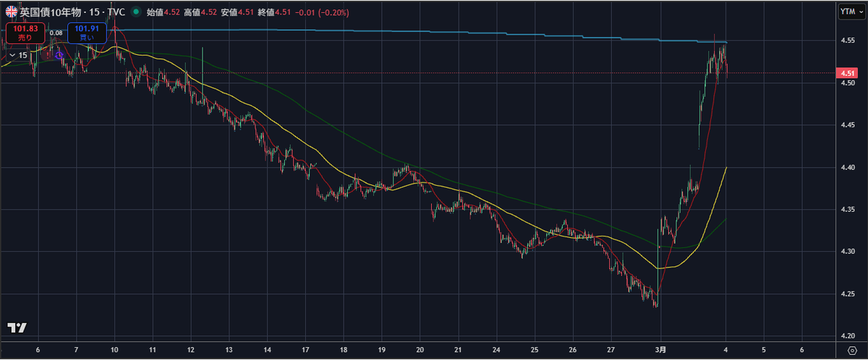Open the TradingView logo link
This screenshot has width=868, height=360.
click(17, 327)
